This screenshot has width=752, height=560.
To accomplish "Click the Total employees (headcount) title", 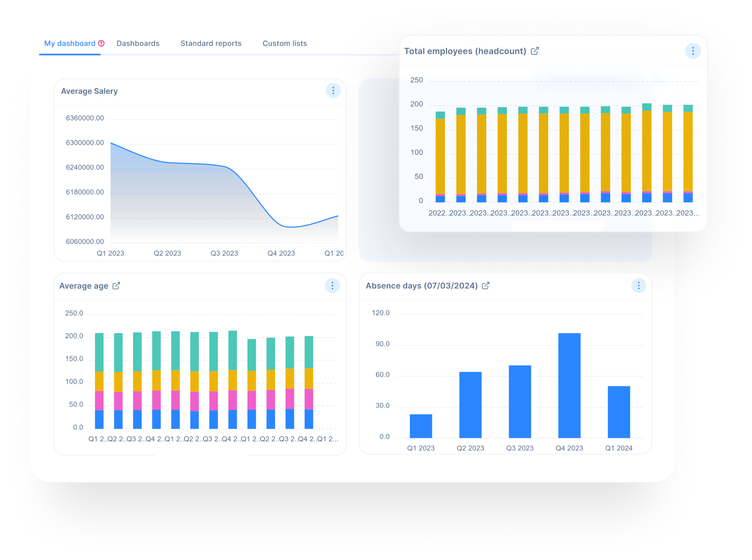I will click(465, 51).
